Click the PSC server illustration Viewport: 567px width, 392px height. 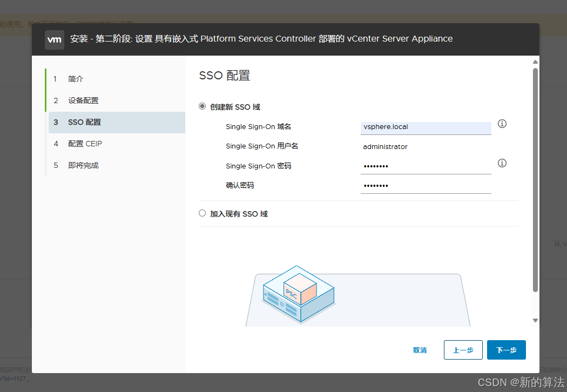point(299,294)
